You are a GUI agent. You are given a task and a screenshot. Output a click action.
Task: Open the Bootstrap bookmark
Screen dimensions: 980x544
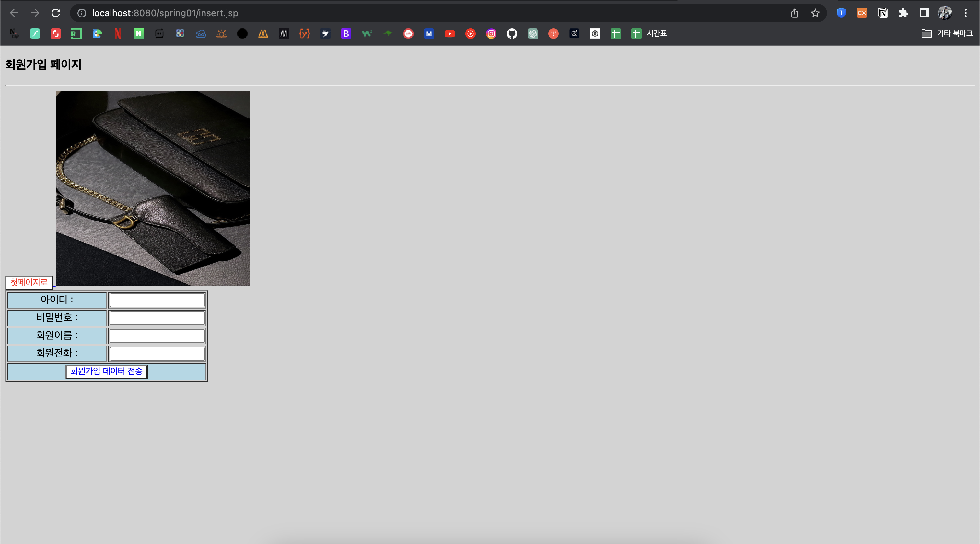(346, 34)
